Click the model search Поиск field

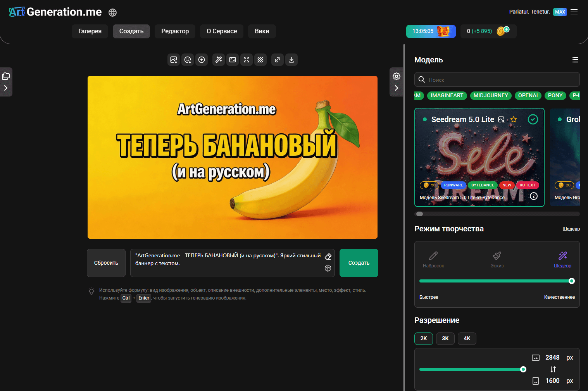[497, 79]
